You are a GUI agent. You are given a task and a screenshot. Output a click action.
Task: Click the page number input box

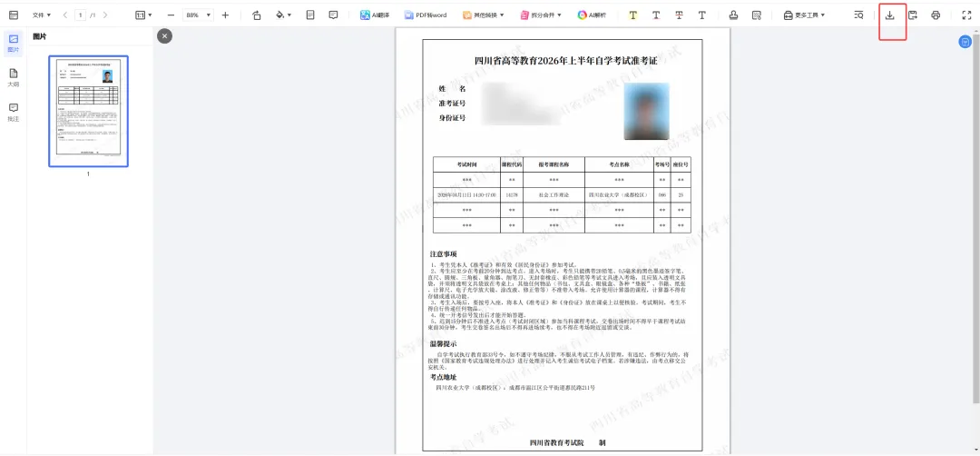80,15
